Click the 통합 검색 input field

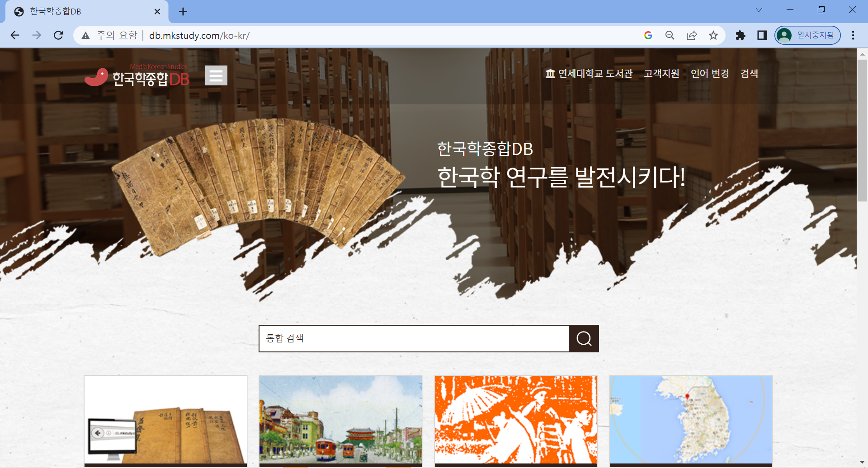[x=414, y=338]
